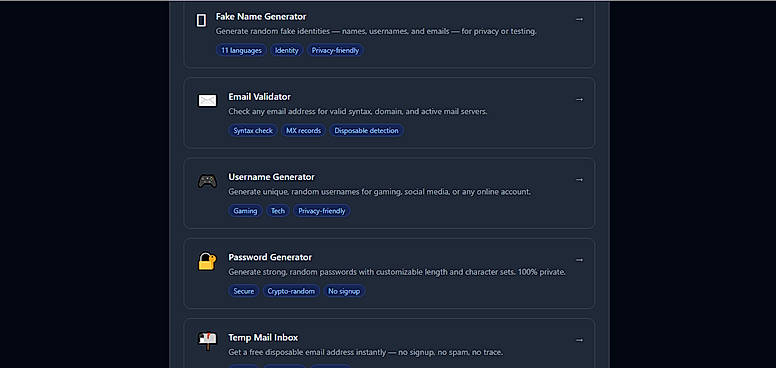Open the Temp Mail Inbox title link
776x368 pixels.
263,337
